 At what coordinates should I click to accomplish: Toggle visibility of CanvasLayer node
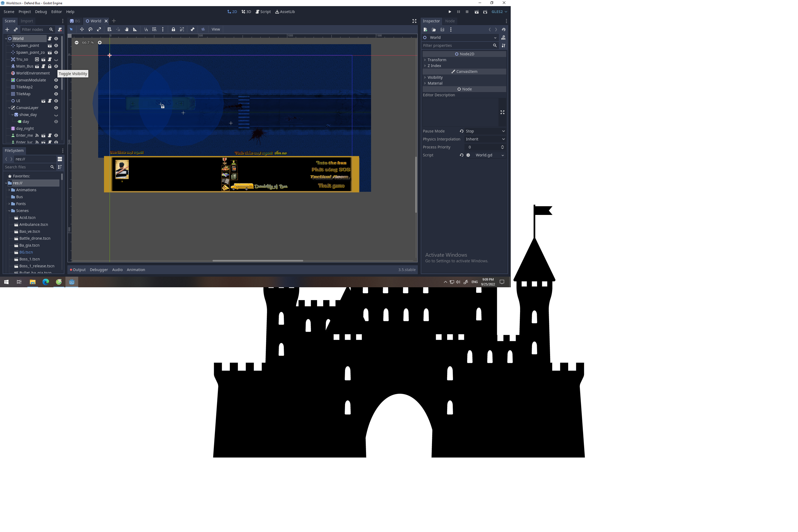coord(56,108)
